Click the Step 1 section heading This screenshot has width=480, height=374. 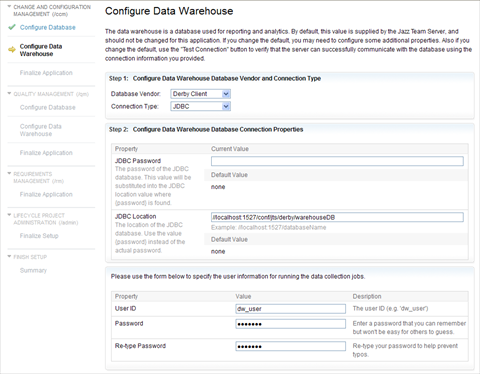(215, 78)
